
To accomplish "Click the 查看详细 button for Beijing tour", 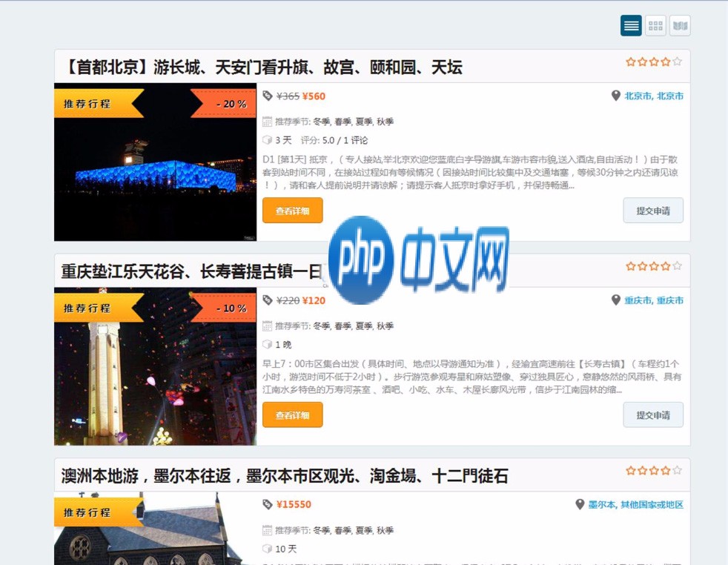I will click(x=293, y=211).
